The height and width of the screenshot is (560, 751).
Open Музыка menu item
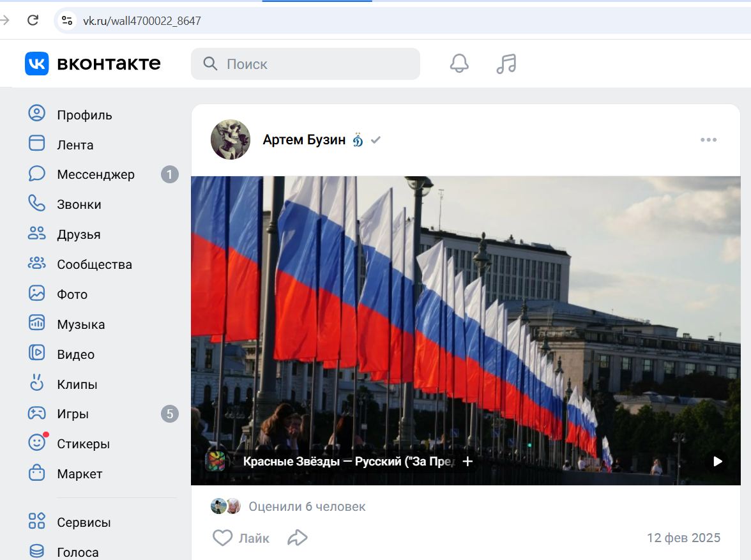pyautogui.click(x=81, y=324)
